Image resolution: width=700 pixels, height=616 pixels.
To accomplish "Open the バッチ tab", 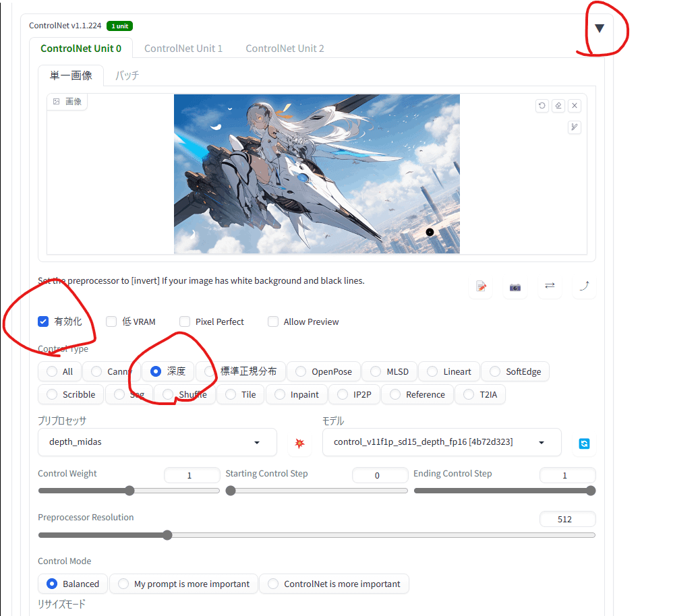I will [127, 75].
